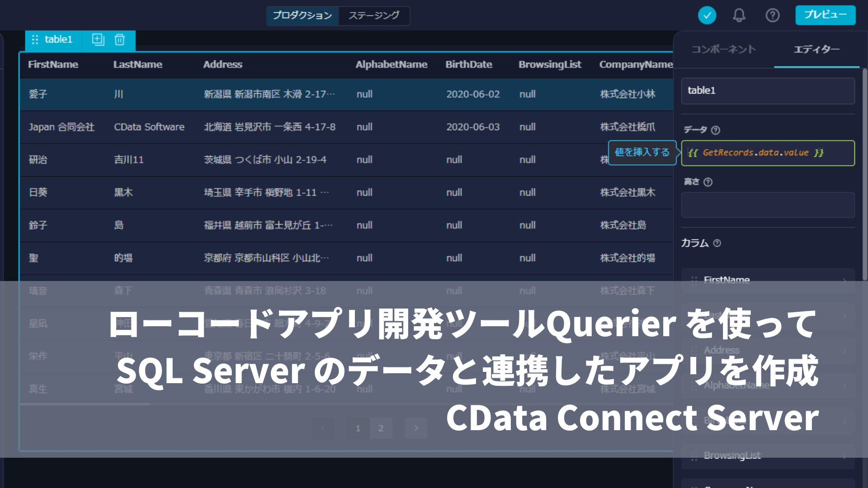The width and height of the screenshot is (868, 488).
Task: Delete table1 with the trash icon
Action: [x=119, y=40]
